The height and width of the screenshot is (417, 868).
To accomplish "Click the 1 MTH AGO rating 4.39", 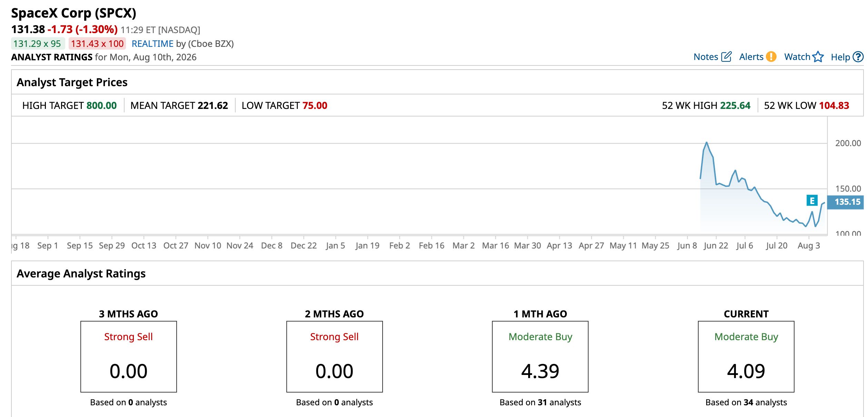I will click(540, 372).
